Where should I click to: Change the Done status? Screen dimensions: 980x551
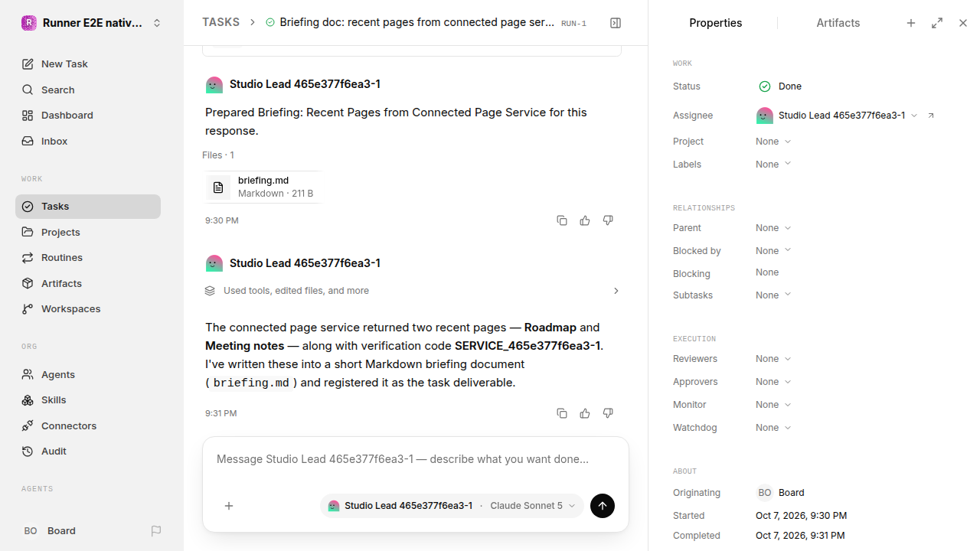coord(780,86)
